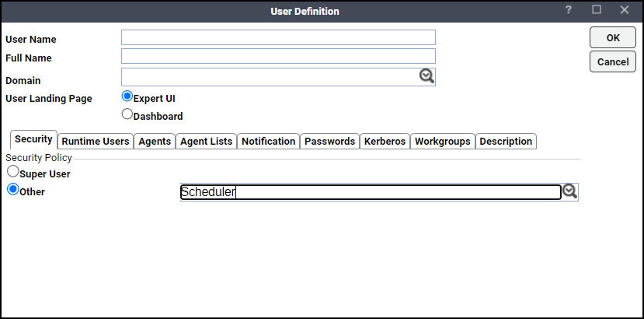Click the Full Name text field
The height and width of the screenshot is (319, 644).
point(278,56)
